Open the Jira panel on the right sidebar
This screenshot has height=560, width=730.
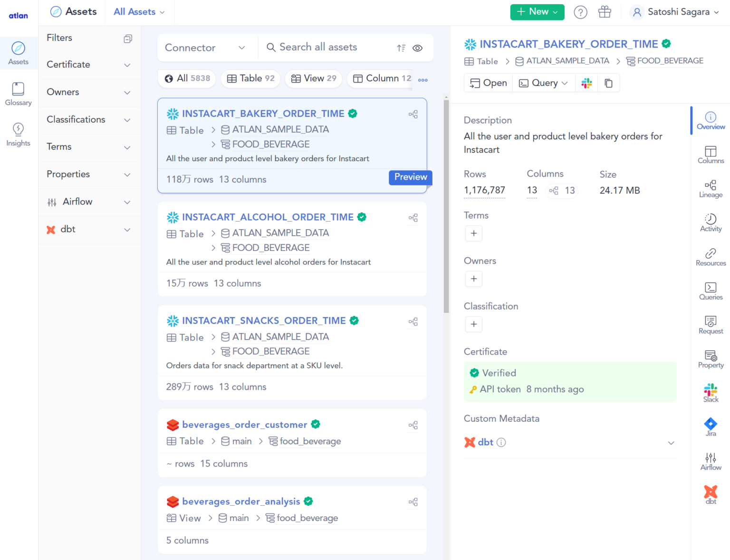click(711, 426)
